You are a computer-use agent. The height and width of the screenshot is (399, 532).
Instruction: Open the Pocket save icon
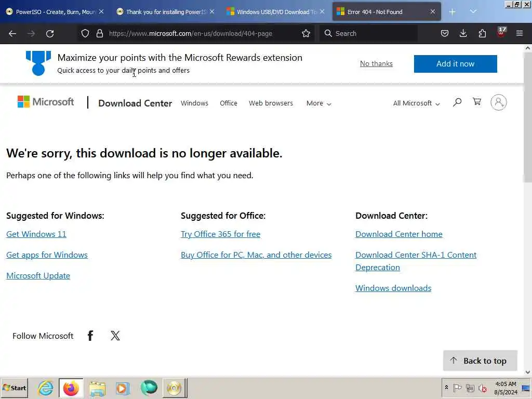click(445, 33)
